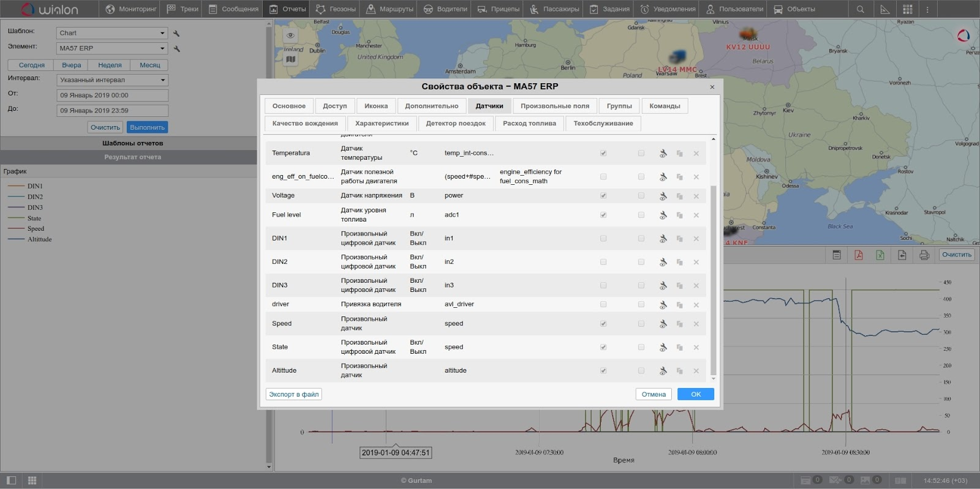Open the Элемент MA57 ERP dropdown
The height and width of the screenshot is (489, 980).
point(162,48)
